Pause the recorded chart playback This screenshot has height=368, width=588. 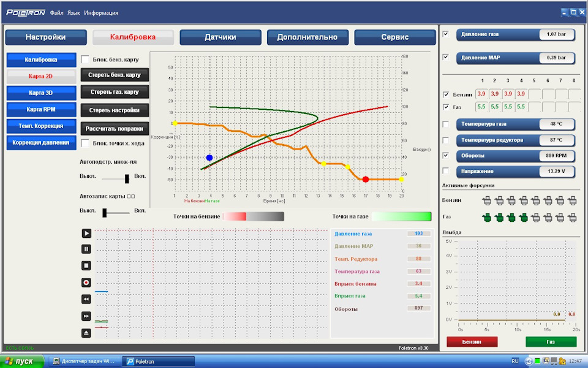pos(86,249)
